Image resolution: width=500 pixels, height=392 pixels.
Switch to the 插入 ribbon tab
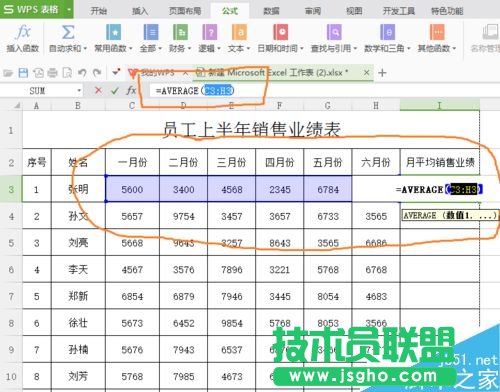pyautogui.click(x=140, y=11)
